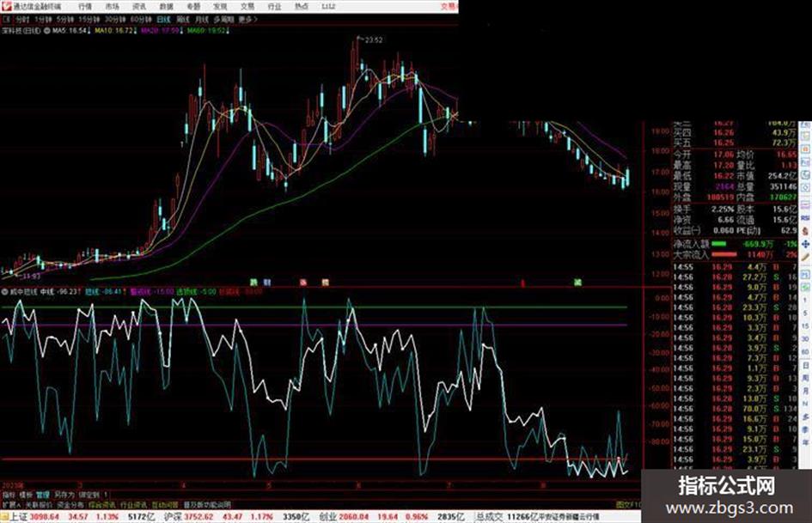Select the 周线 weekly period tab
This screenshot has height=523, width=812.
[183, 19]
